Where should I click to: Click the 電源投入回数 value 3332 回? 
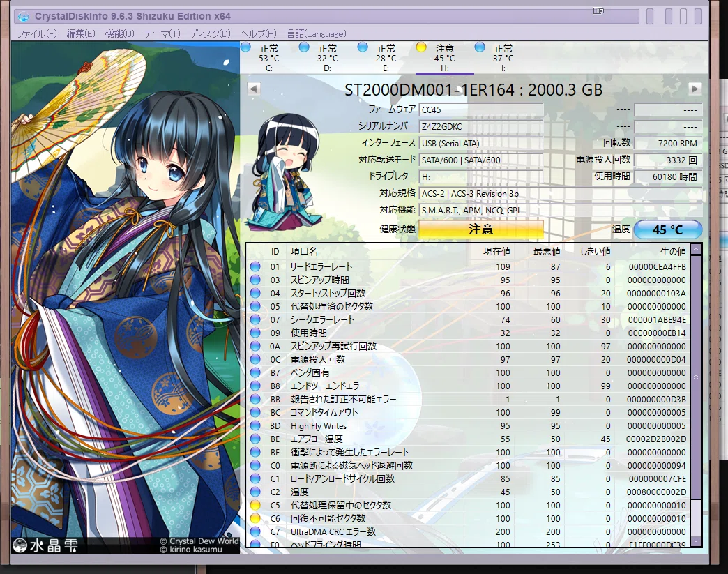coord(668,160)
